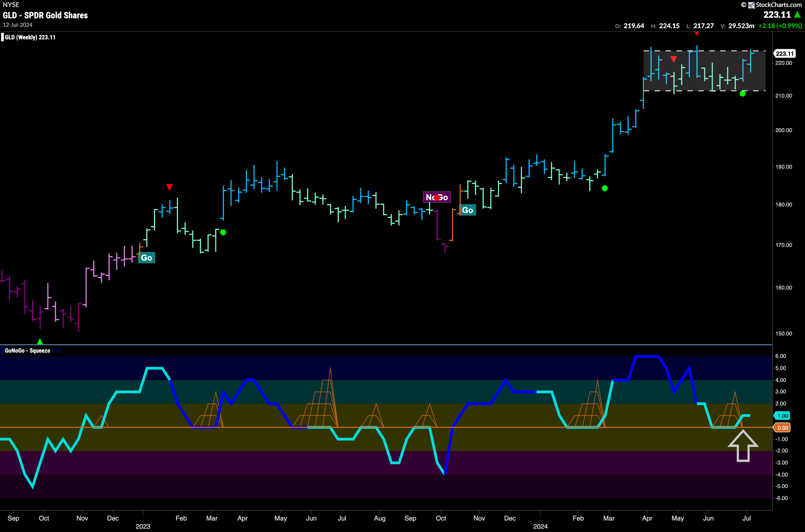This screenshot has width=805, height=532.
Task: Click the Apr 2024 month label on the time axis
Action: coord(647,518)
